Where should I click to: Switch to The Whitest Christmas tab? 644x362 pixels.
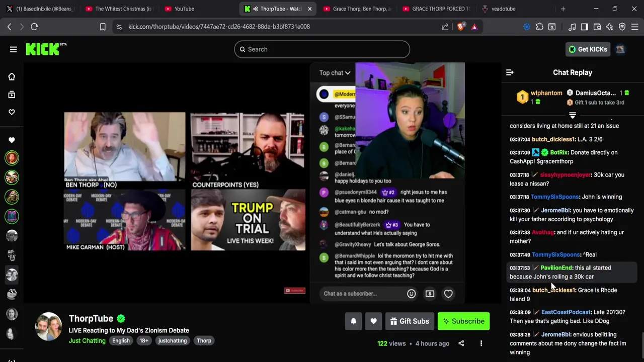point(119,9)
